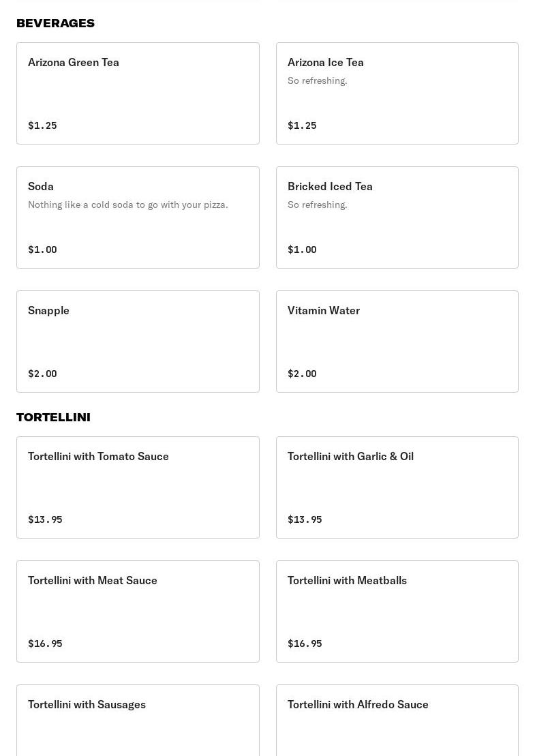
Task: Select the Arizona Ice Tea menu item
Action: (397, 93)
